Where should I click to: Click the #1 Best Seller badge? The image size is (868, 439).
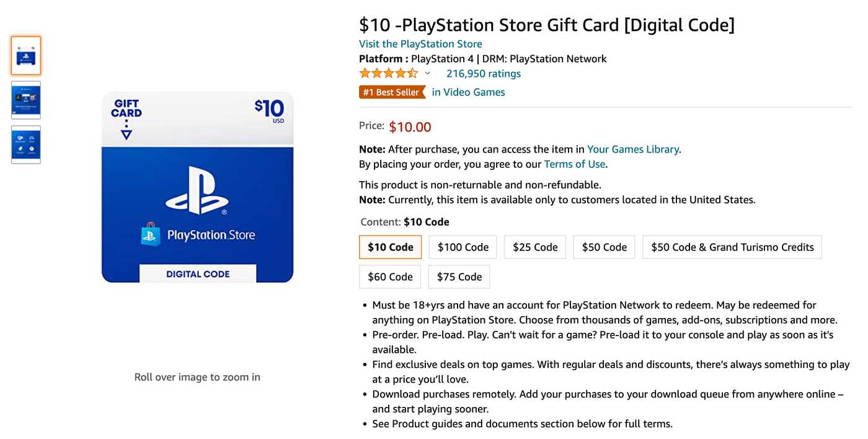(392, 92)
